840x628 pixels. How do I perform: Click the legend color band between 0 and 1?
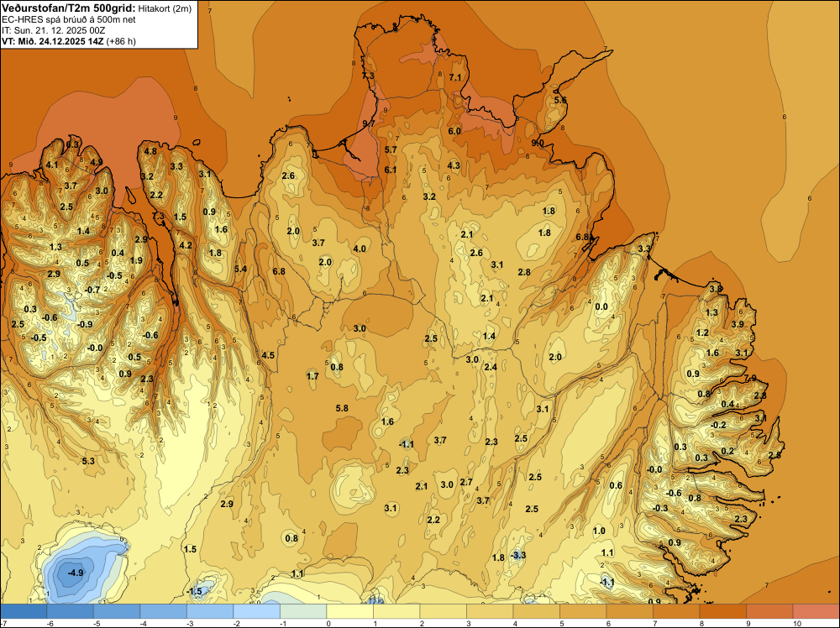click(x=349, y=611)
